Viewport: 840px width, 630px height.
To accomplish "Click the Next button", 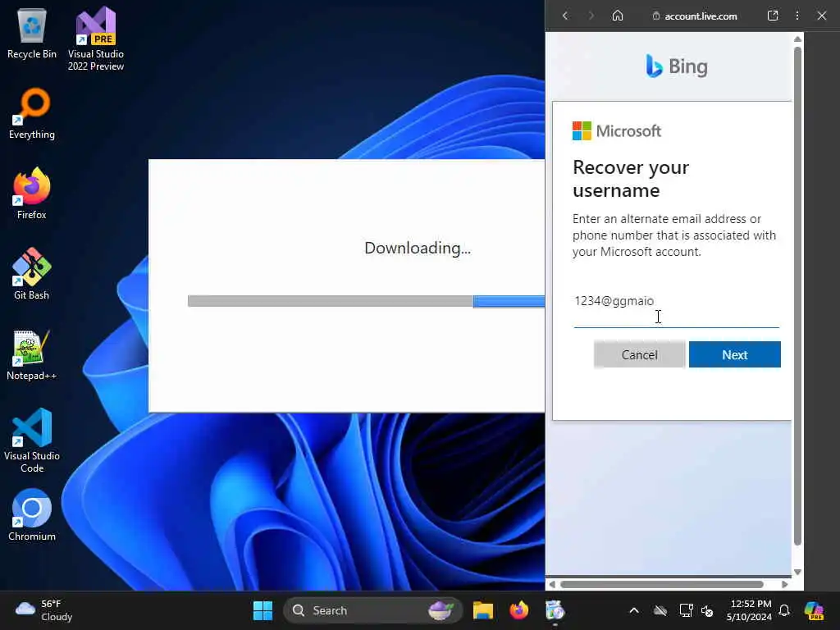I will (734, 354).
